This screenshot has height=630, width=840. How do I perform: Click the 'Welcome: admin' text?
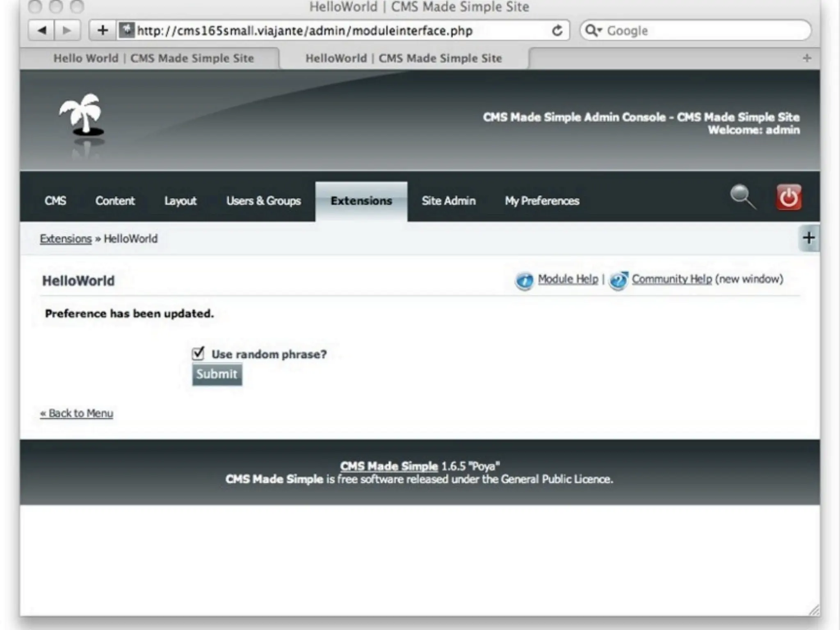[x=754, y=130]
